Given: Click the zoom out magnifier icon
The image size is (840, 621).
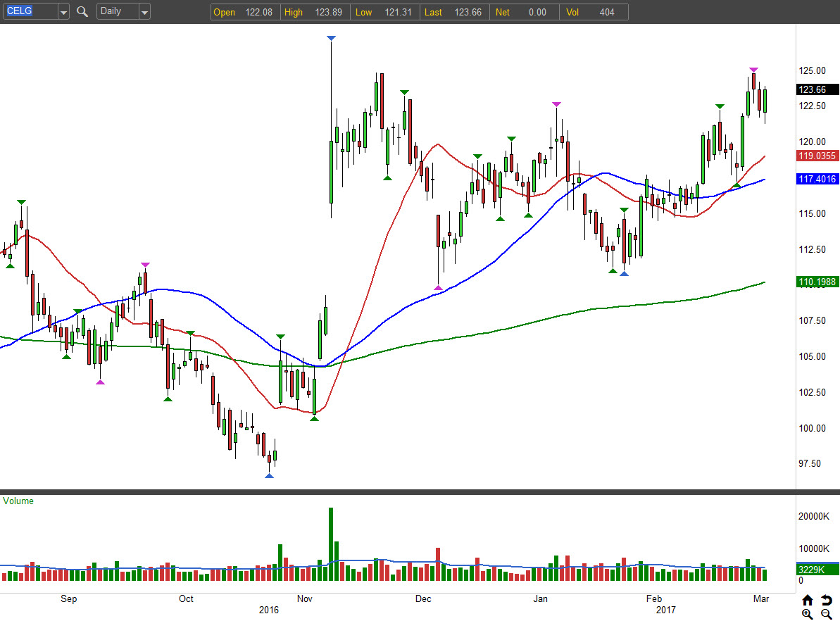Looking at the screenshot, I should [x=827, y=614].
